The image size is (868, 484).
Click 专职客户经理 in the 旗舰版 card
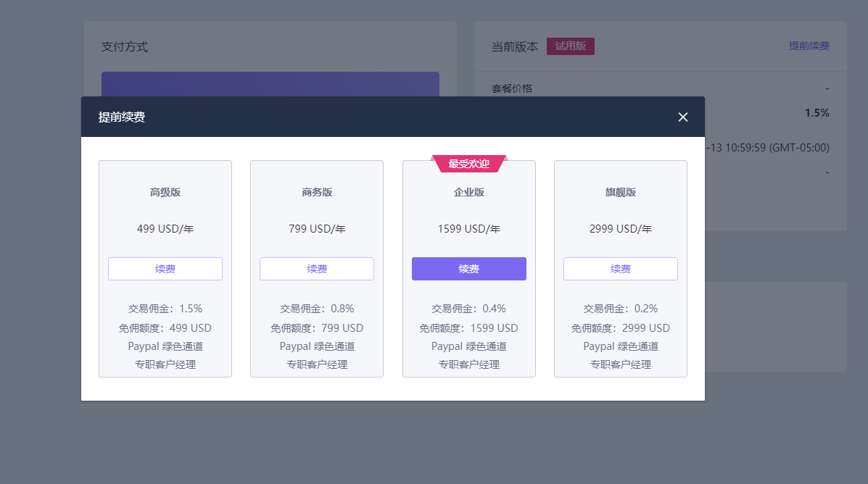click(621, 364)
